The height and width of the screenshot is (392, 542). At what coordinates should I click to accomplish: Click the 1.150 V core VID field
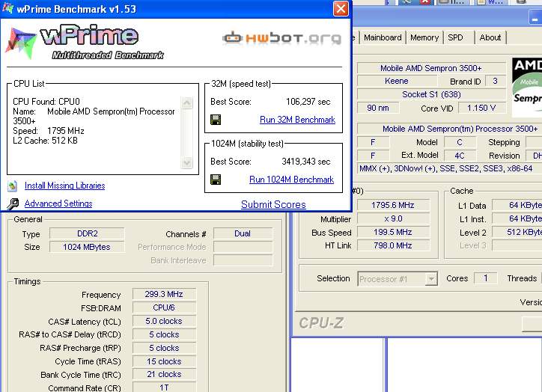point(481,108)
